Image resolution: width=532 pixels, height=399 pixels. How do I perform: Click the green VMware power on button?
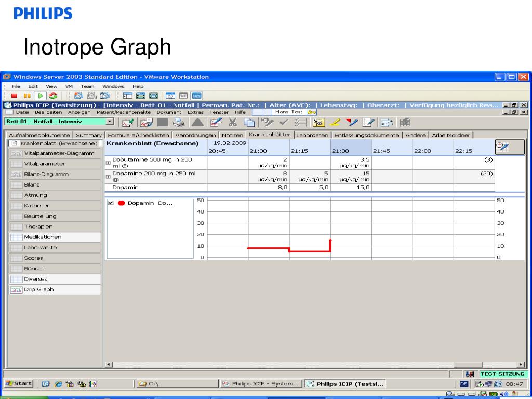click(x=40, y=96)
